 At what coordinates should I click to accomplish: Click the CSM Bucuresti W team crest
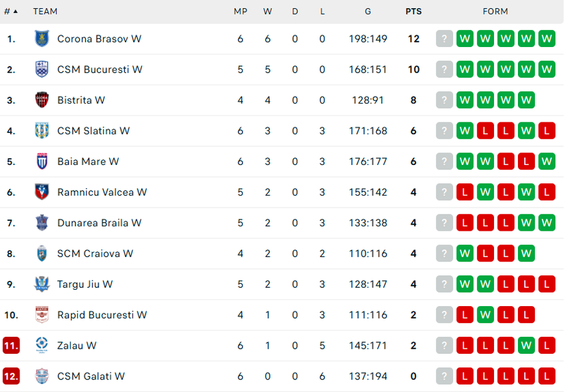(x=41, y=70)
